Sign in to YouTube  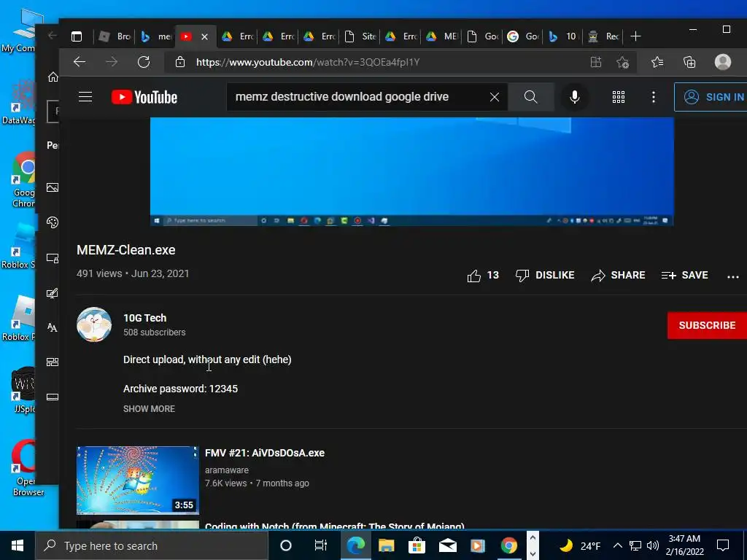coord(711,97)
